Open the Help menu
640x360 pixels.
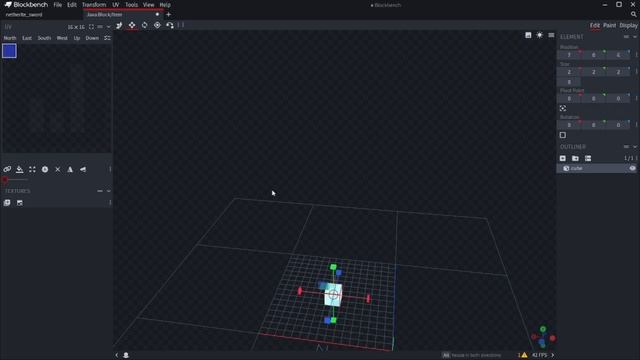point(165,5)
